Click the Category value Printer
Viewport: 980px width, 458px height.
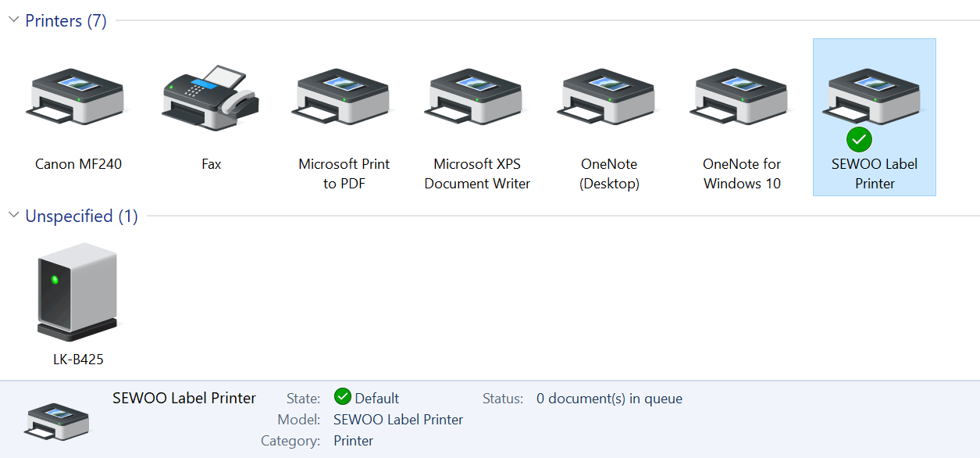tap(354, 441)
